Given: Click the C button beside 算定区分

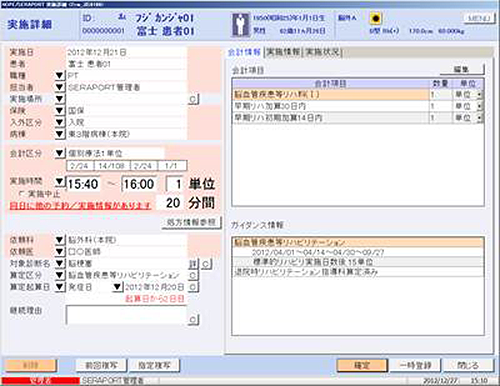Looking at the screenshot, I should tap(193, 275).
